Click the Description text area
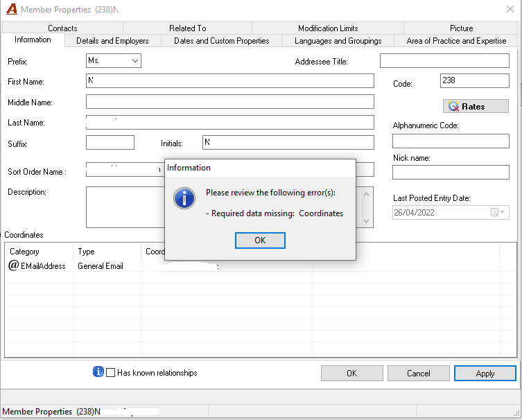 [125, 207]
